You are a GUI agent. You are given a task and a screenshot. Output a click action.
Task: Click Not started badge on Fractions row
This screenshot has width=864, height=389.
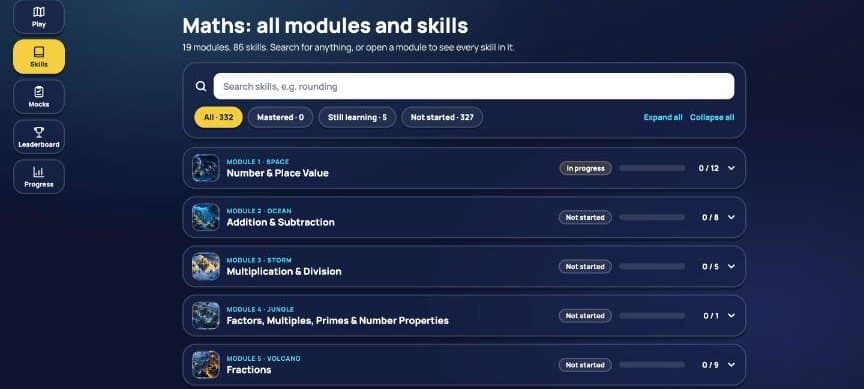(585, 365)
